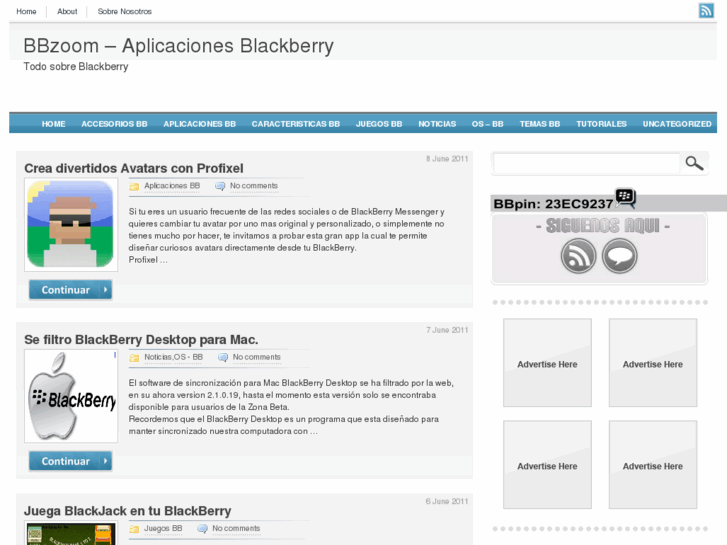This screenshot has height=545, width=727.
Task: Click date 8 June 2011
Action: pos(447,159)
